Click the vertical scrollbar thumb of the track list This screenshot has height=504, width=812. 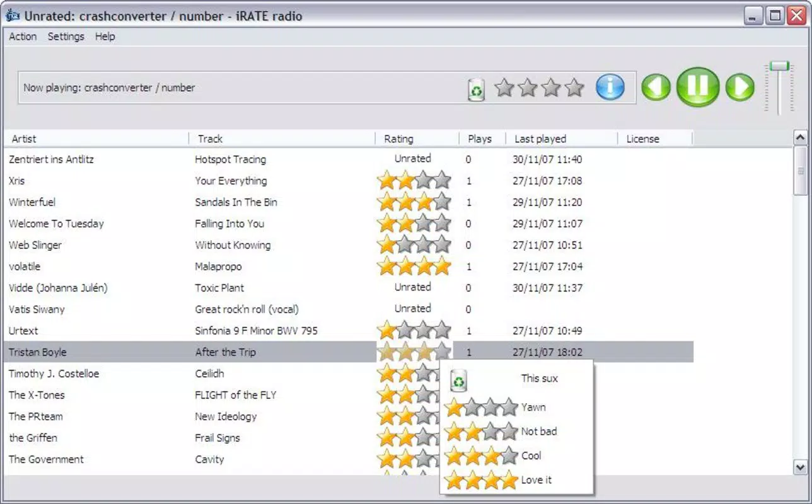coord(800,171)
